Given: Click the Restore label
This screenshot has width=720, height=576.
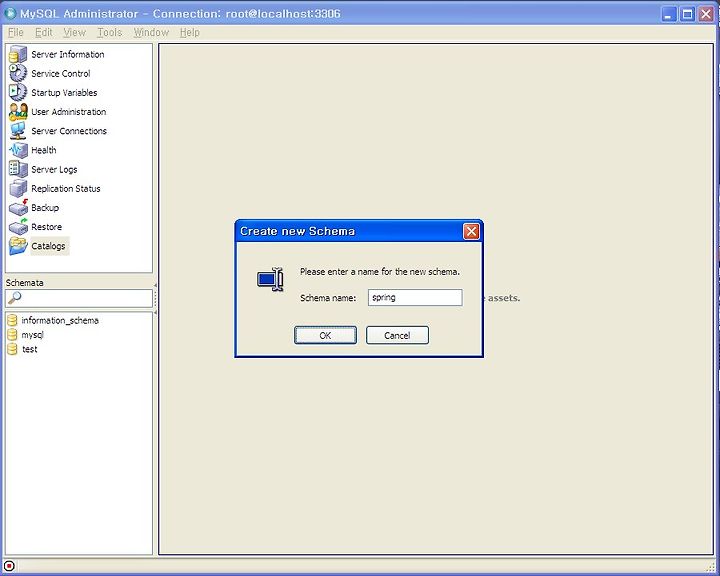Looking at the screenshot, I should [46, 227].
